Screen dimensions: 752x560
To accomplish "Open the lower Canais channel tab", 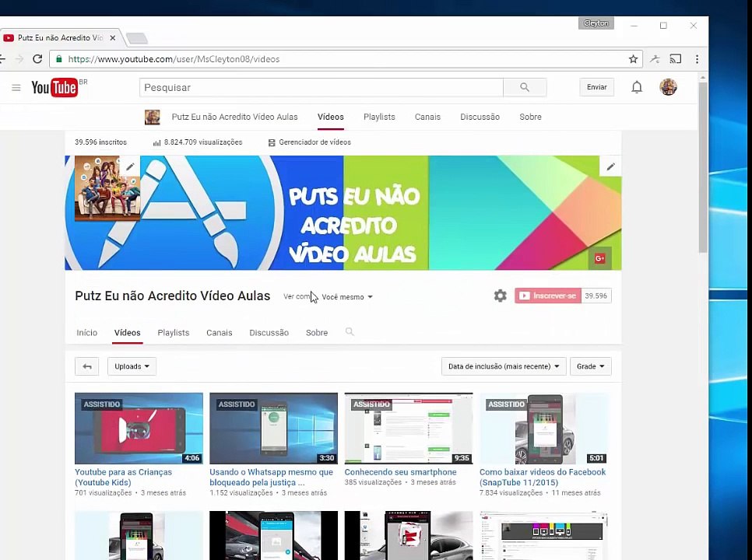I will (x=220, y=332).
